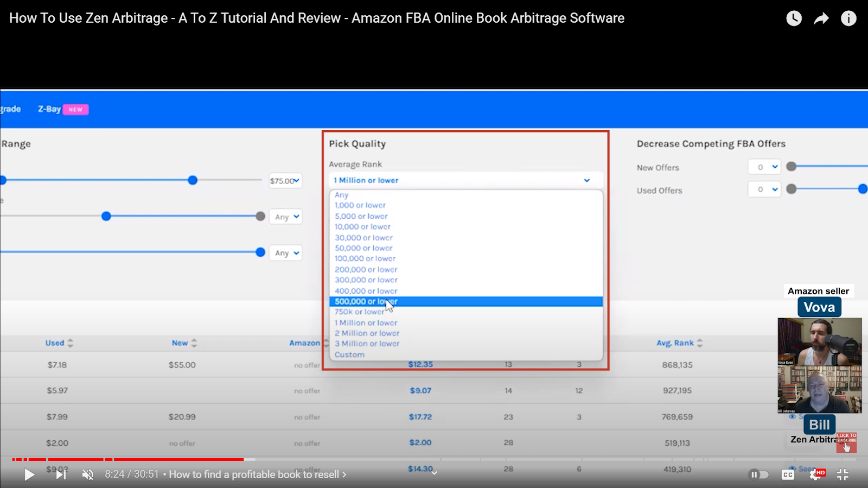The width and height of the screenshot is (868, 488).
Task: Click the subscribe watermark button
Action: 846,442
